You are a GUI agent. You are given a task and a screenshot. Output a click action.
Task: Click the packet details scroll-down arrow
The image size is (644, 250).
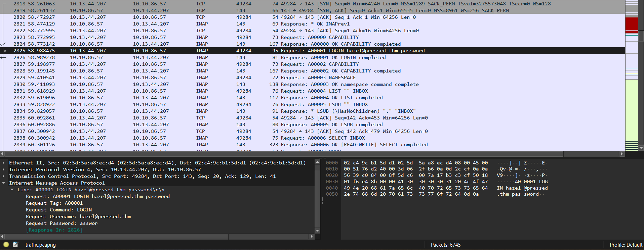(x=317, y=231)
